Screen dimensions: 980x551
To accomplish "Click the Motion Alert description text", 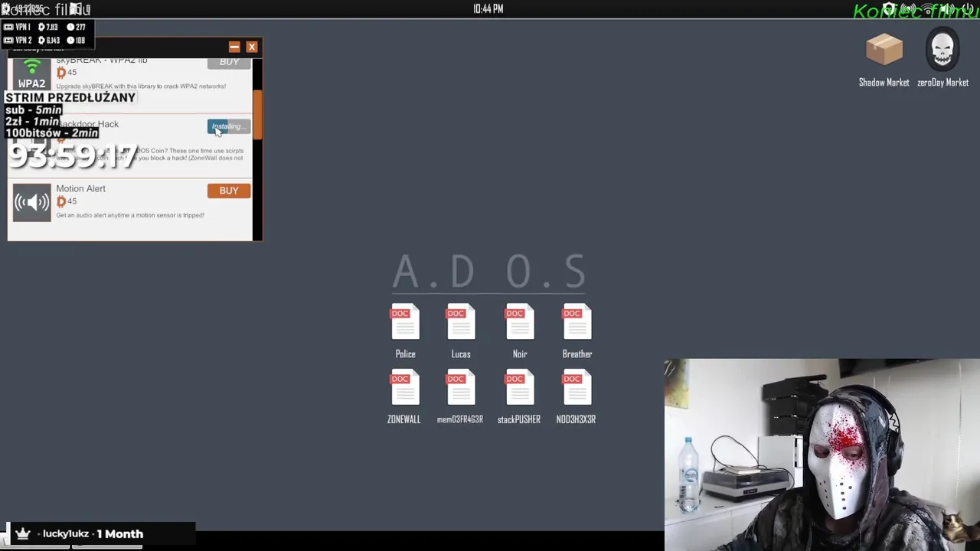I will point(130,215).
